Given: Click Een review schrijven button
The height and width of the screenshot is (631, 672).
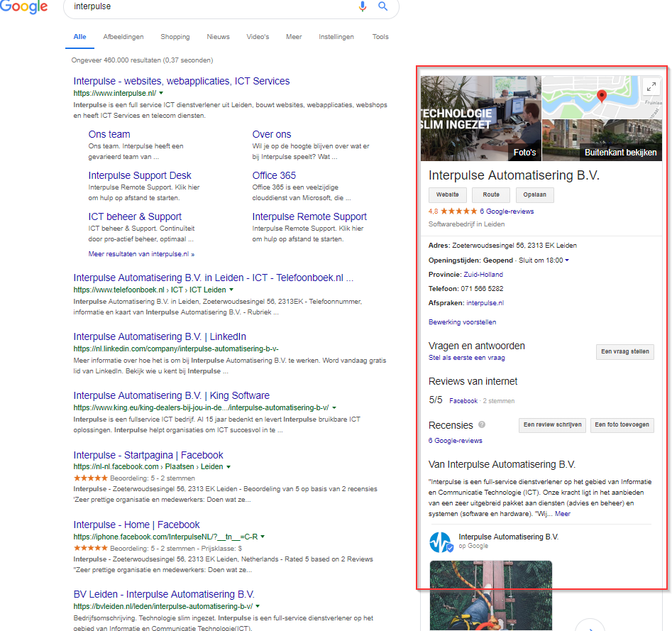Looking at the screenshot, I should (x=552, y=425).
